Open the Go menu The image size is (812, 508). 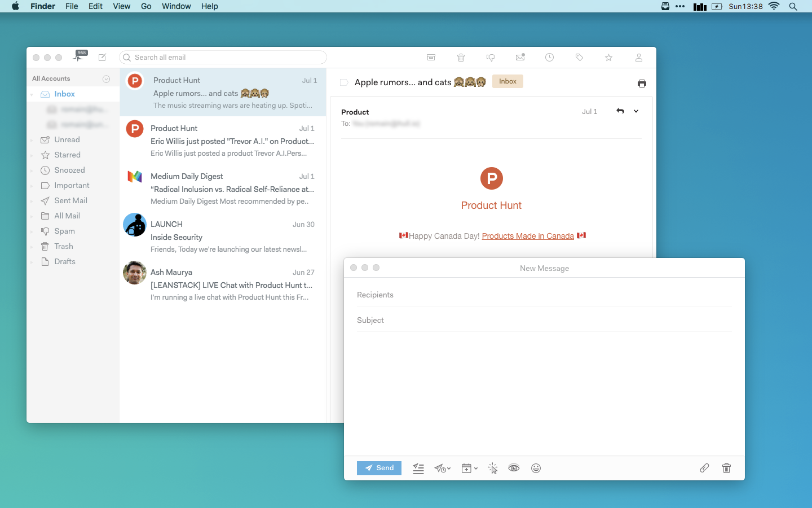[146, 6]
